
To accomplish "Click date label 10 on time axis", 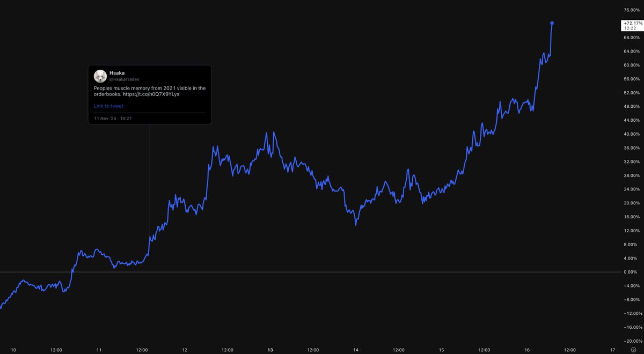I will (x=13, y=350).
